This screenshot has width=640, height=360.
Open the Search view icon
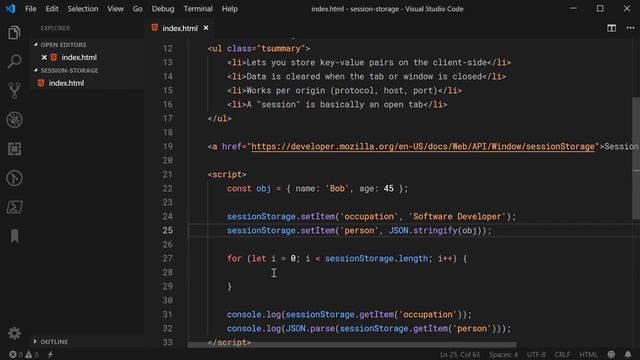click(x=14, y=62)
